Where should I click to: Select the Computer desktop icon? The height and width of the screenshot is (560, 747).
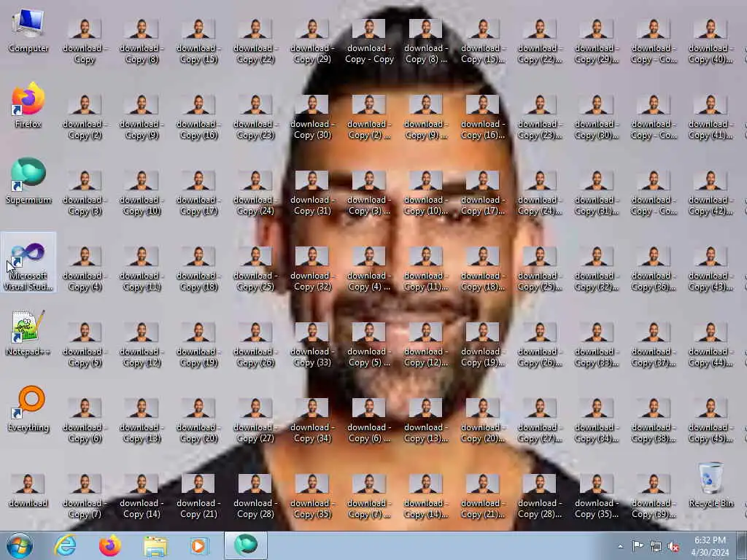click(28, 31)
